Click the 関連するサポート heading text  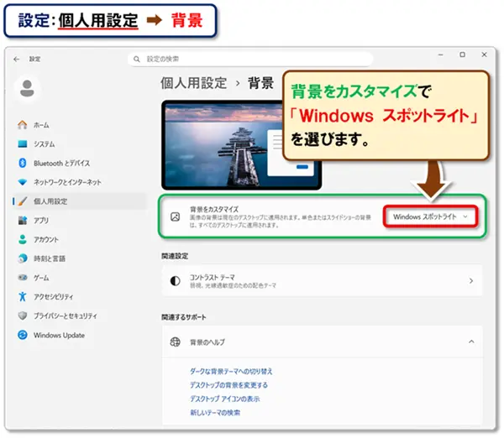[183, 317]
